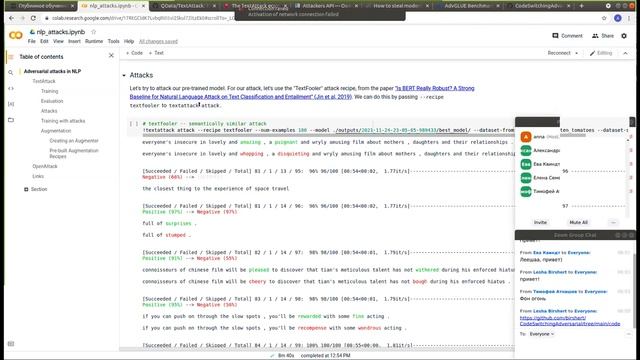Open the Help menu
The width and height of the screenshot is (640, 360).
pyautogui.click(x=129, y=41)
